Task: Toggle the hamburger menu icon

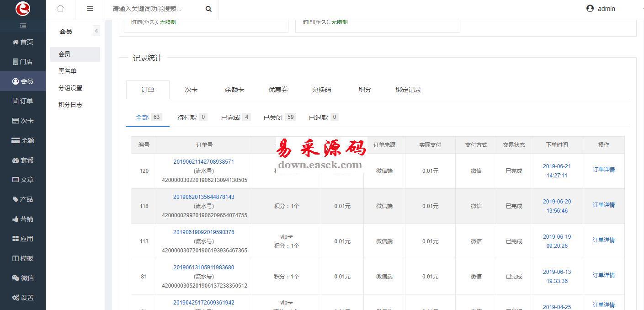Action: pos(90,9)
